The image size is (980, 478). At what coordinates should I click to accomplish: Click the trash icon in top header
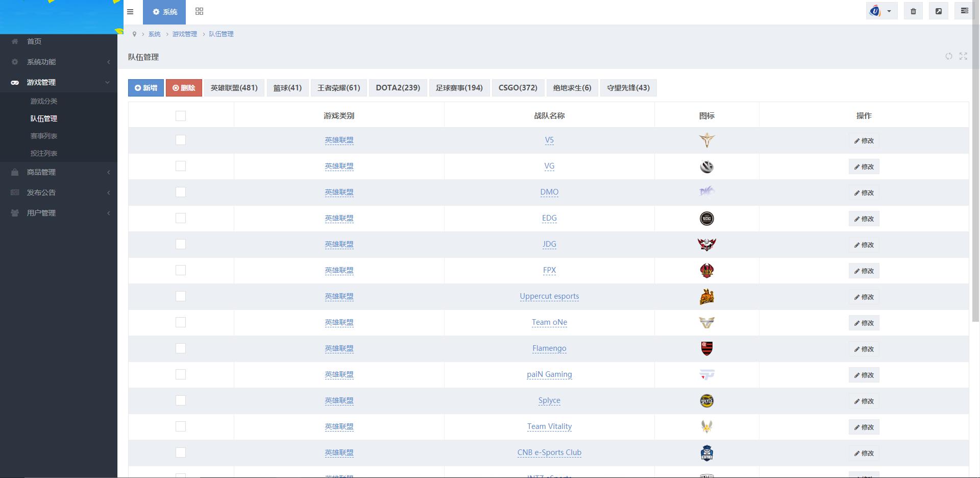(913, 11)
